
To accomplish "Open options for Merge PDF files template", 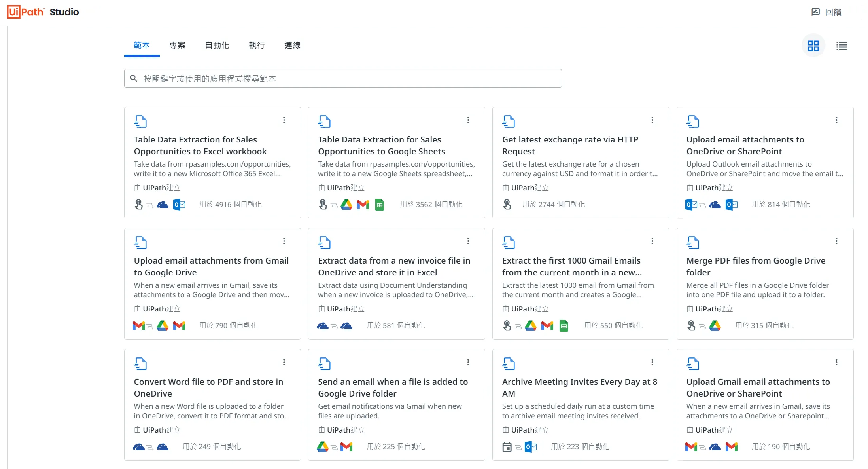I will point(836,241).
